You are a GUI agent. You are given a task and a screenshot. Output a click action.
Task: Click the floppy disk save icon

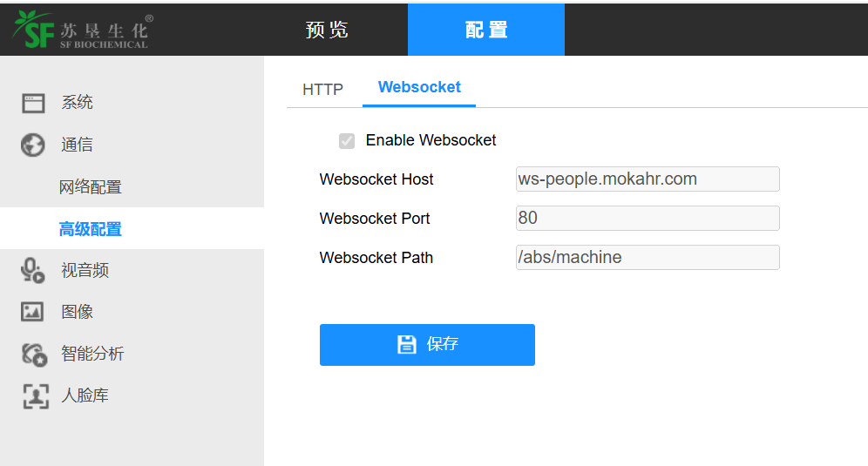(x=406, y=344)
